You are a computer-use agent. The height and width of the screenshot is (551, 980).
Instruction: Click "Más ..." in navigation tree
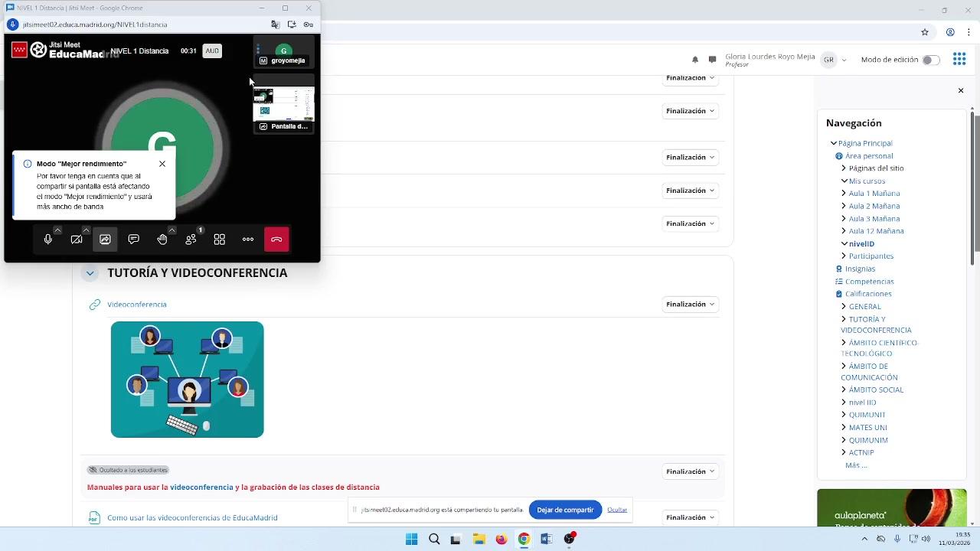(856, 465)
